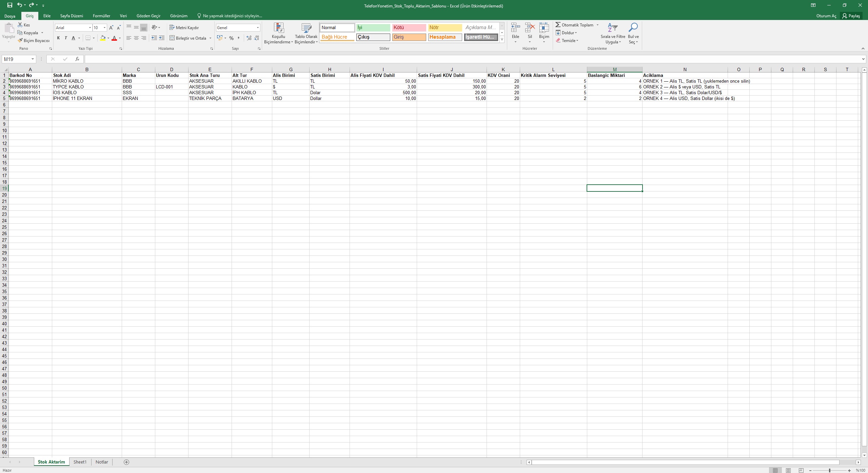868x473 pixels.
Task: Open the Sayfa Düzeni ribbon tab
Action: (72, 16)
